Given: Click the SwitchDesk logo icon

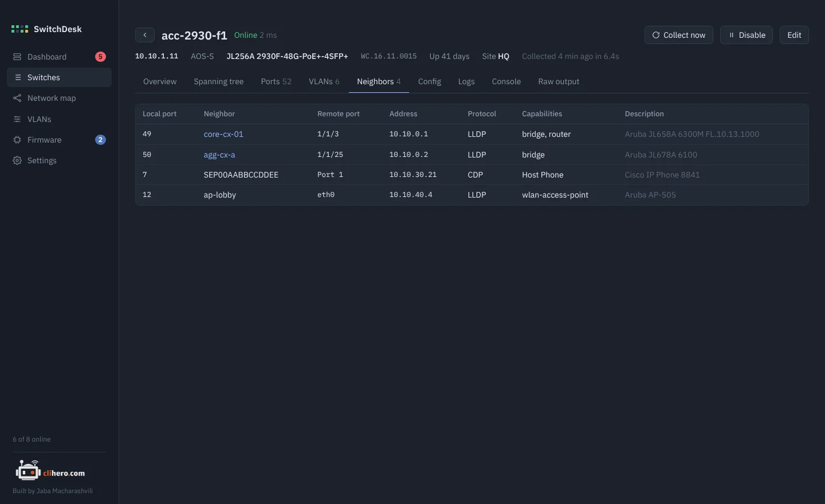Looking at the screenshot, I should [x=19, y=29].
